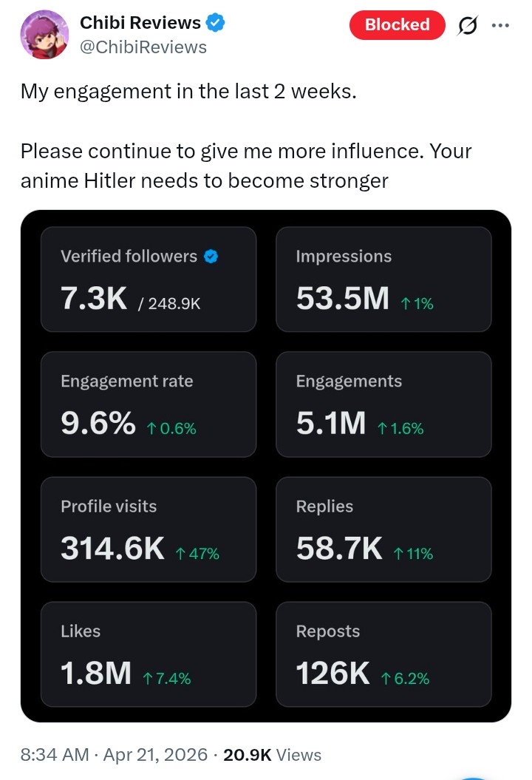Click the Engagements 5.1M card
Image resolution: width=532 pixels, height=780 pixels.
pyautogui.click(x=383, y=404)
